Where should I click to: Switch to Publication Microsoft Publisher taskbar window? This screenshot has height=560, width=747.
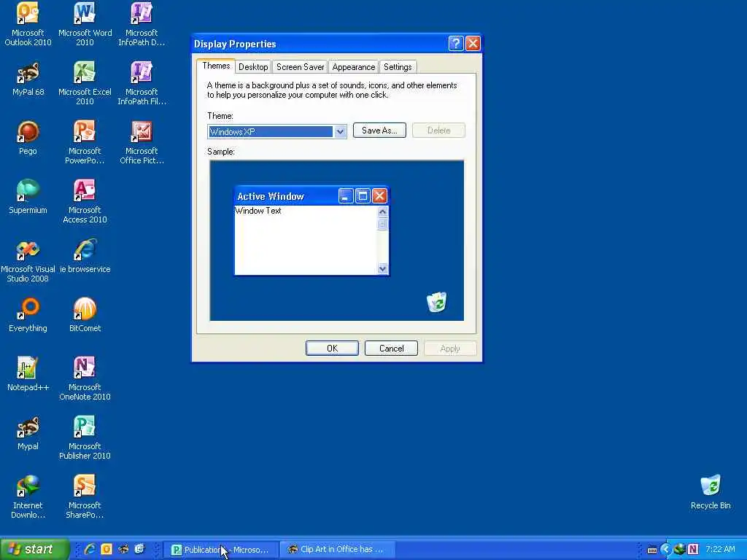pyautogui.click(x=220, y=550)
